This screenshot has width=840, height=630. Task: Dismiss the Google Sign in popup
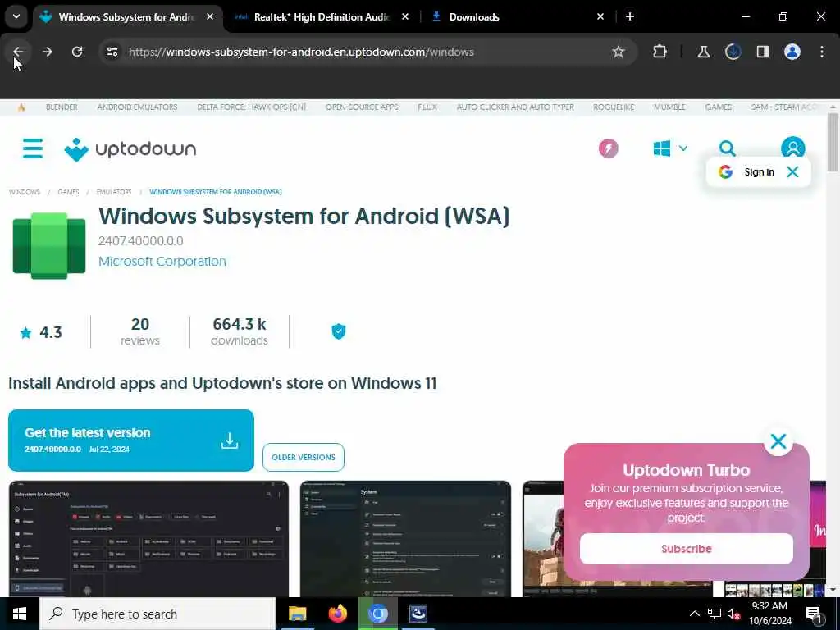pyautogui.click(x=792, y=172)
